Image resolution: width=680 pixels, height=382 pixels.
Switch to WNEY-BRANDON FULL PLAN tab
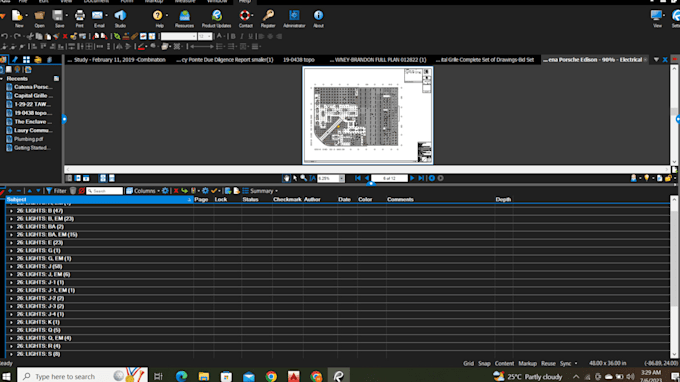(377, 60)
